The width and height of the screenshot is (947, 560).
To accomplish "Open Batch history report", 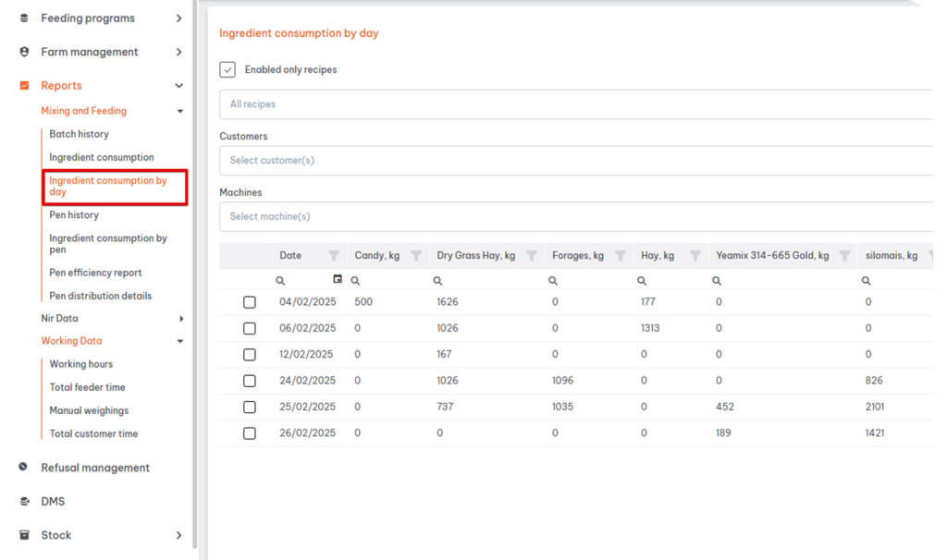I will point(80,134).
